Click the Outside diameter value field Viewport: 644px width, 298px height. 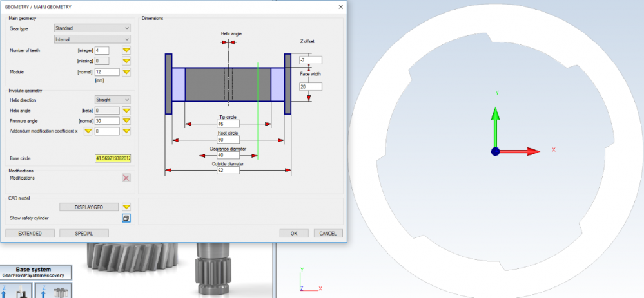228,170
